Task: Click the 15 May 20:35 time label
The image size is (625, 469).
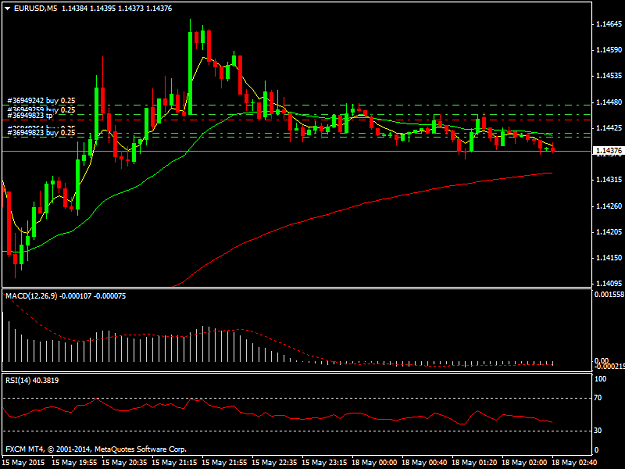Action: click(124, 463)
